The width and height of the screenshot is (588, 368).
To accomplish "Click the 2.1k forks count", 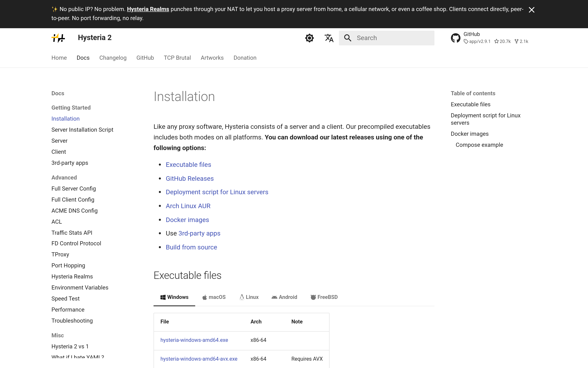I will pos(521,41).
